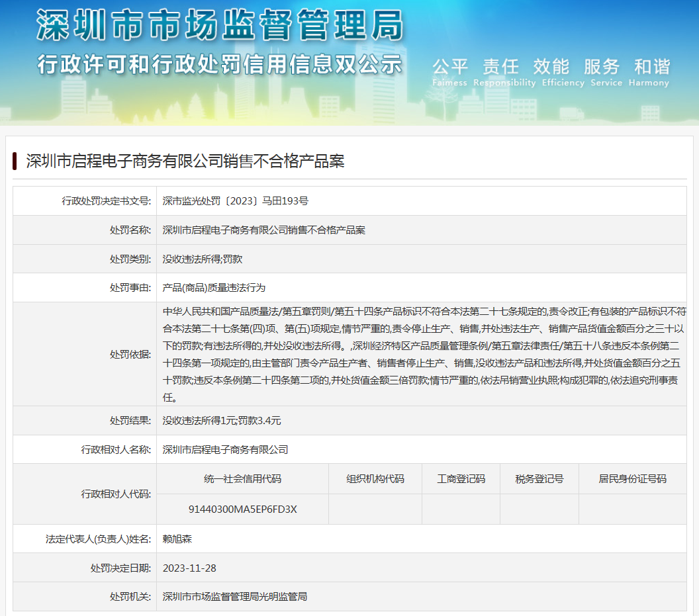This screenshot has height=616, width=699.
Task: Click the slogan word 责任 Responsibility
Action: (x=504, y=73)
